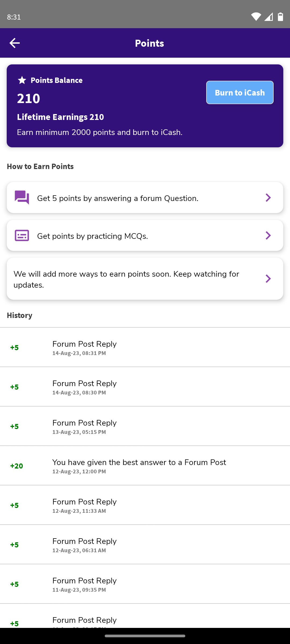Tap the 13-Aug-23 Forum Post Reply entry
This screenshot has width=290, height=644.
(145, 426)
